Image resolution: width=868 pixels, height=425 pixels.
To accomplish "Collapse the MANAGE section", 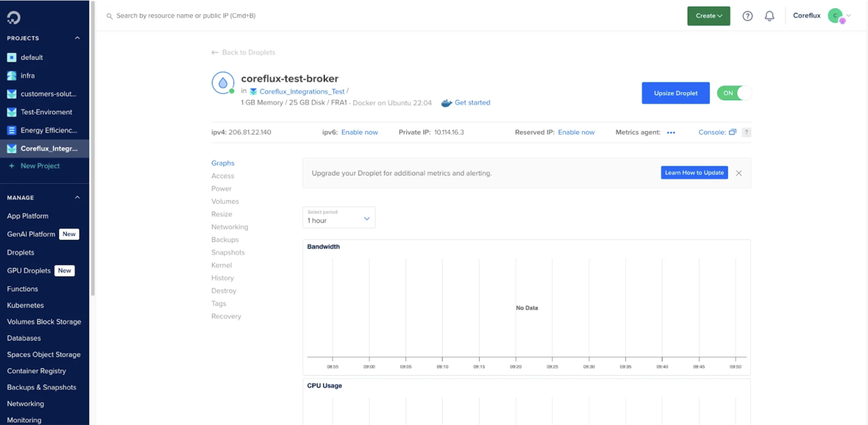I will point(77,197).
